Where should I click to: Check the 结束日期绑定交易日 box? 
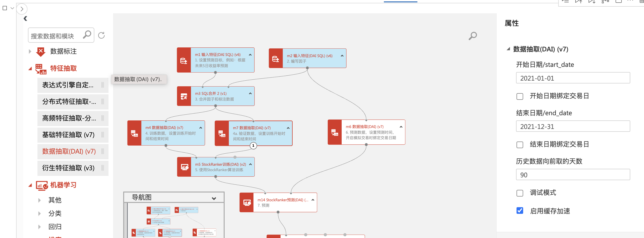coord(520,145)
